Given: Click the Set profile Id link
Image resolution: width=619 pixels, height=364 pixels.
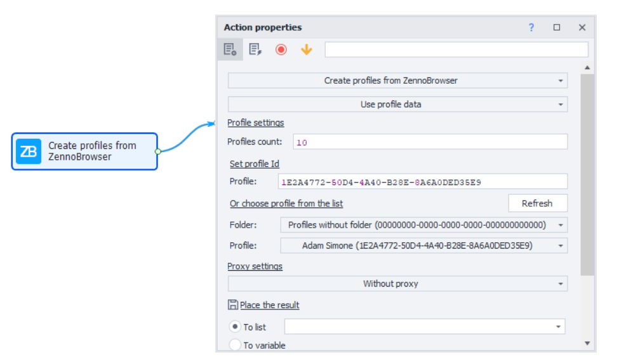Looking at the screenshot, I should [x=254, y=164].
